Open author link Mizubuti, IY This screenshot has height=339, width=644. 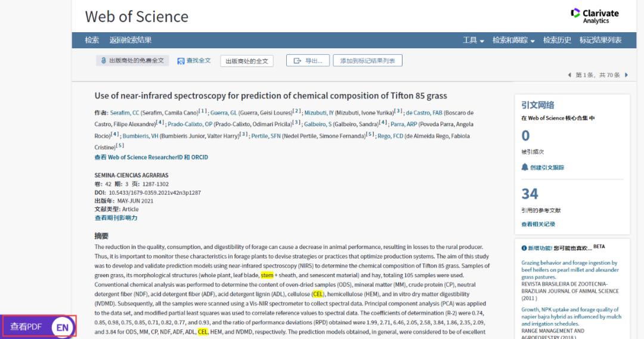(319, 113)
